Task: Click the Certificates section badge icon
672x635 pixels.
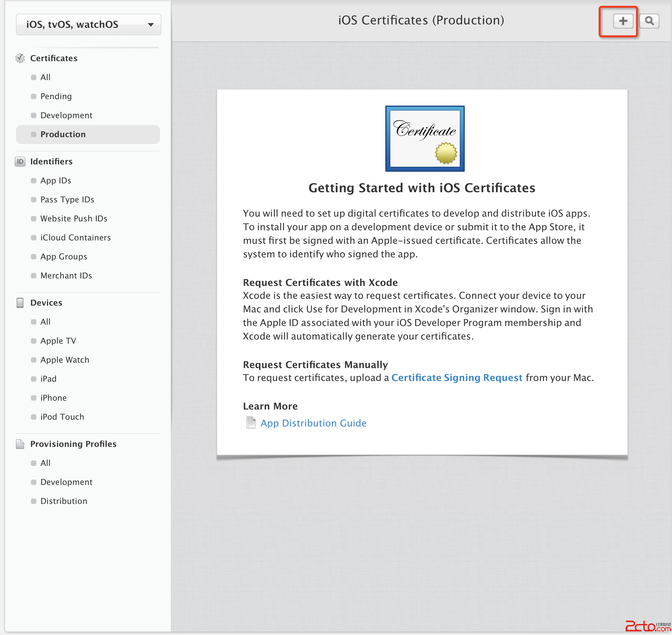Action: coord(20,58)
